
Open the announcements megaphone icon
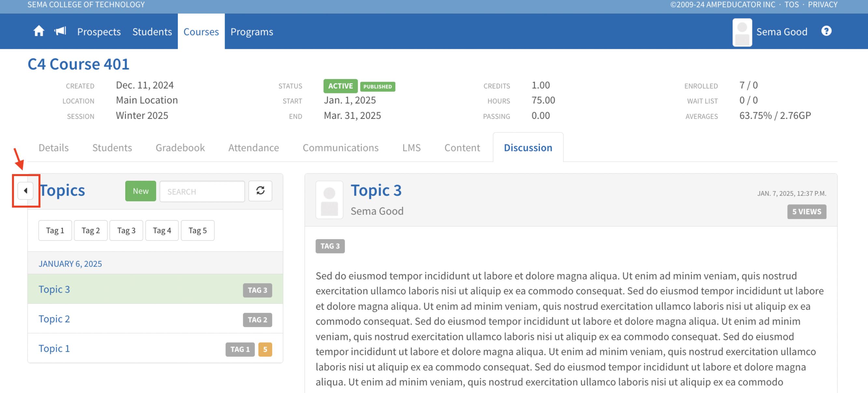point(60,31)
